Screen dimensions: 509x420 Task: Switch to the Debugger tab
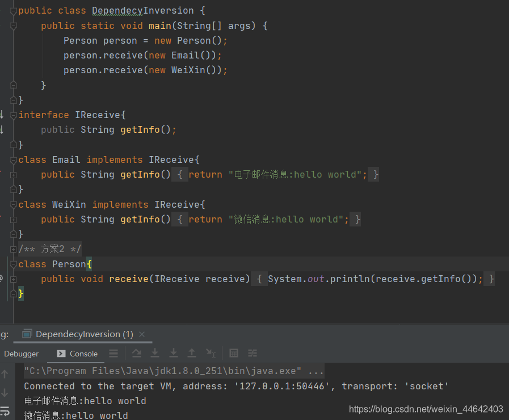22,354
